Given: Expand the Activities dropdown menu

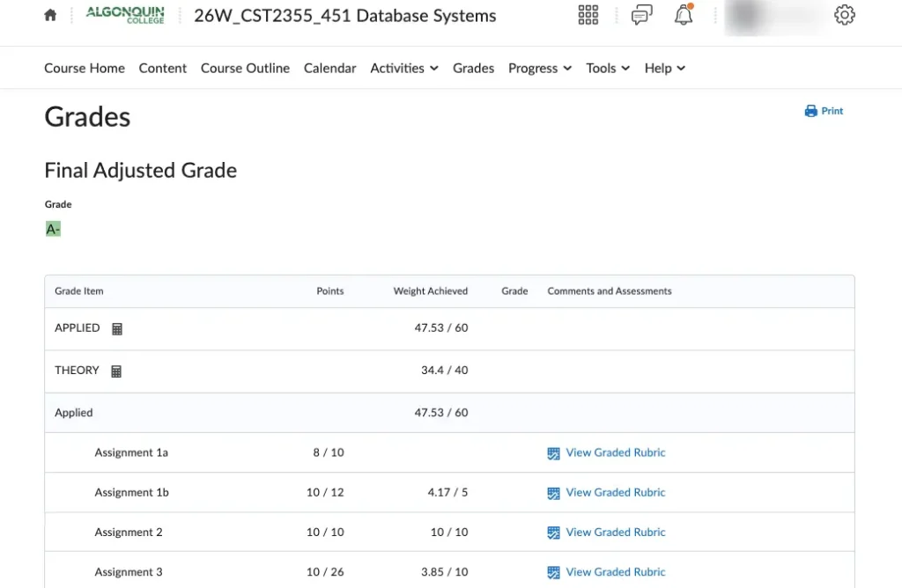Looking at the screenshot, I should (403, 68).
